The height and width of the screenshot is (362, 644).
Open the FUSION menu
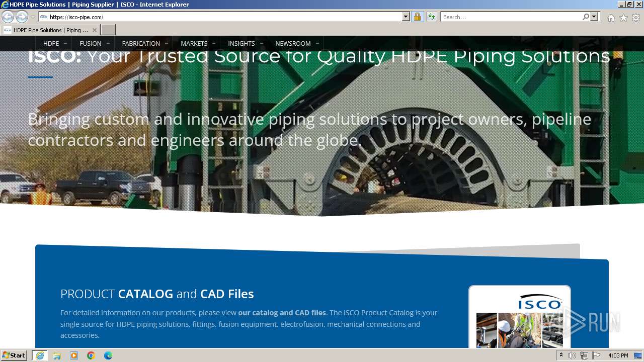tap(91, 43)
